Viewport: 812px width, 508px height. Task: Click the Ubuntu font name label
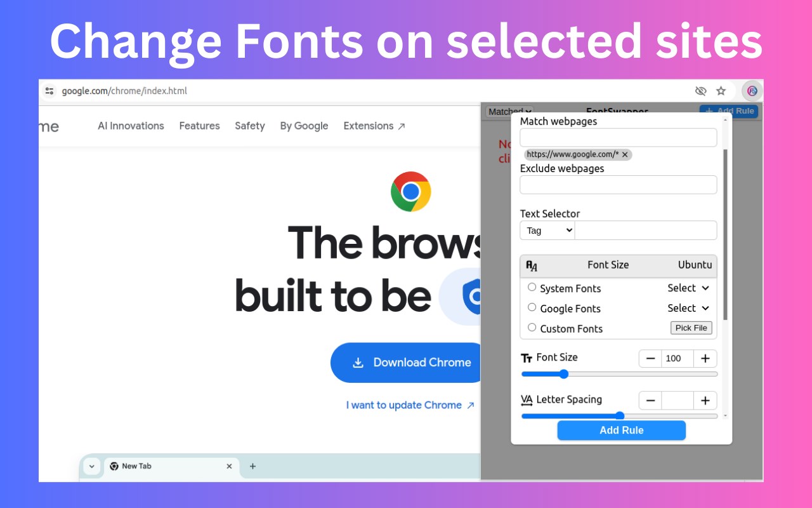click(695, 265)
